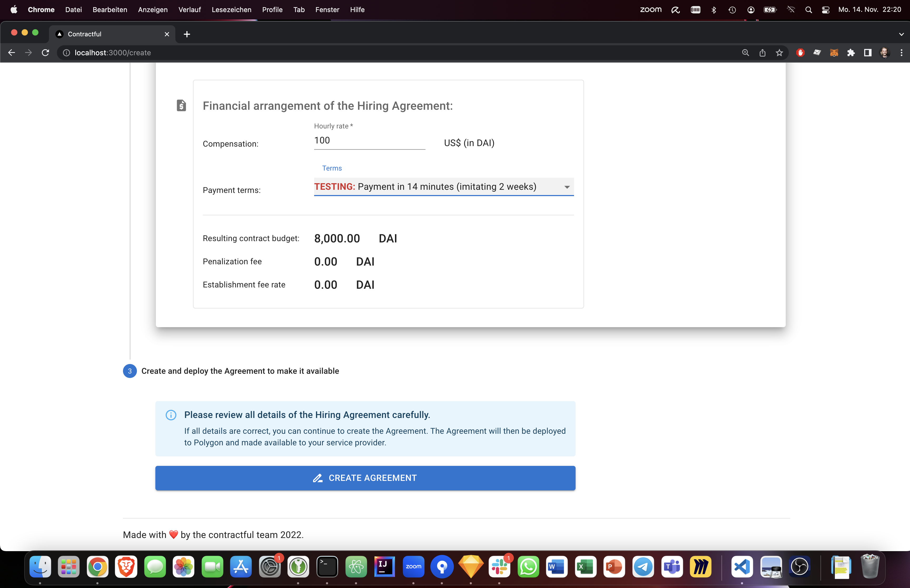Click the CREATE AGREEMENT button
This screenshot has height=588, width=910.
pos(365,478)
